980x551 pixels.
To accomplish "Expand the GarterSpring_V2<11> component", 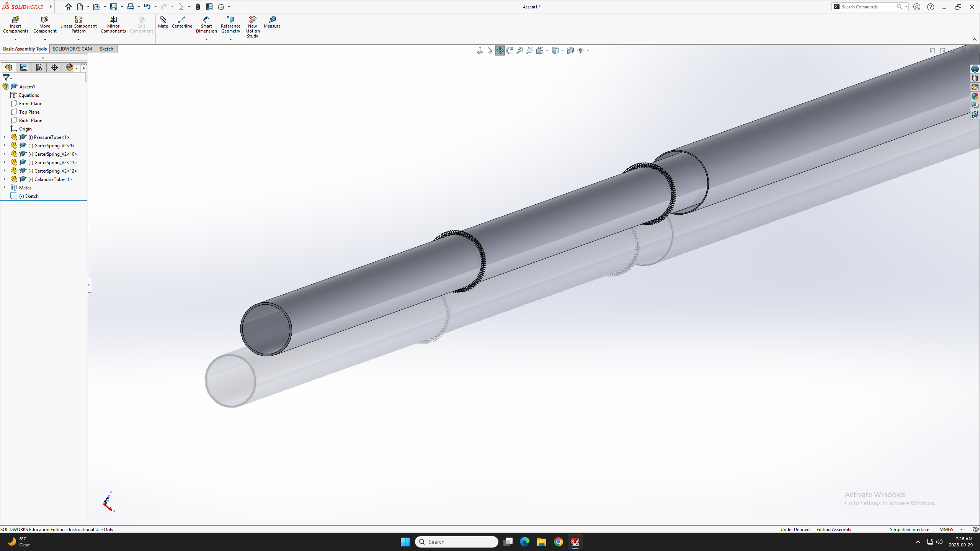I will (5, 162).
